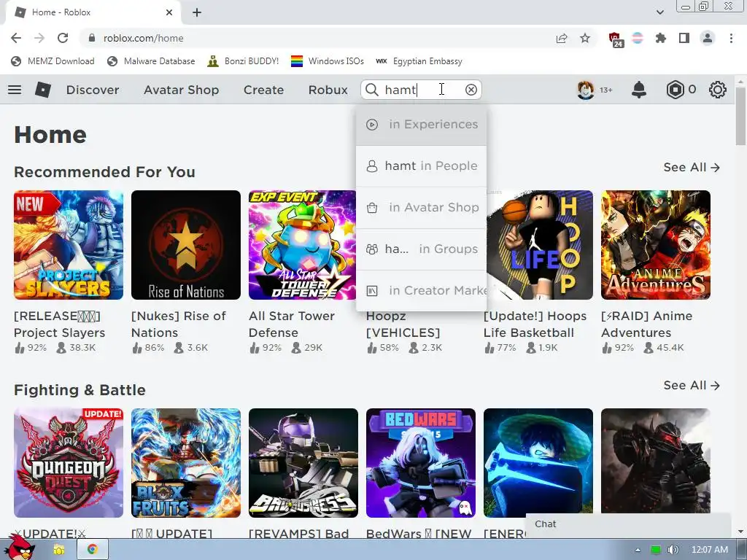Click the taskbar clock 12:07 AM
747x560 pixels.
click(710, 550)
